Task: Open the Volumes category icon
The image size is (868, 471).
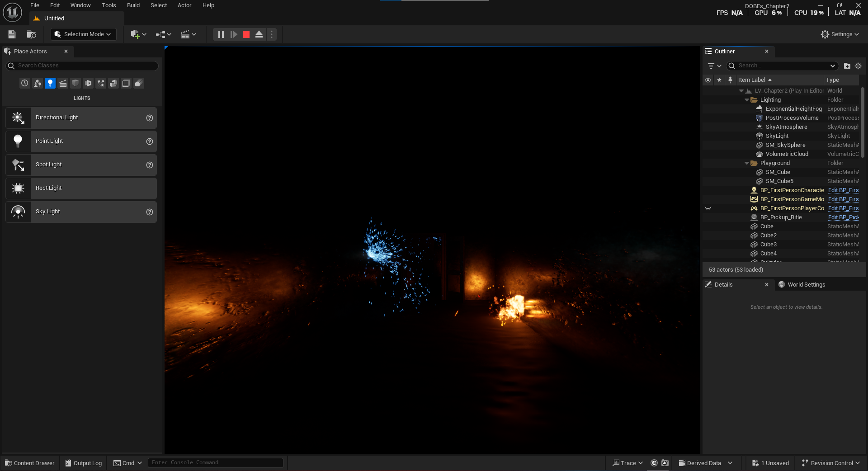Action: [x=126, y=83]
